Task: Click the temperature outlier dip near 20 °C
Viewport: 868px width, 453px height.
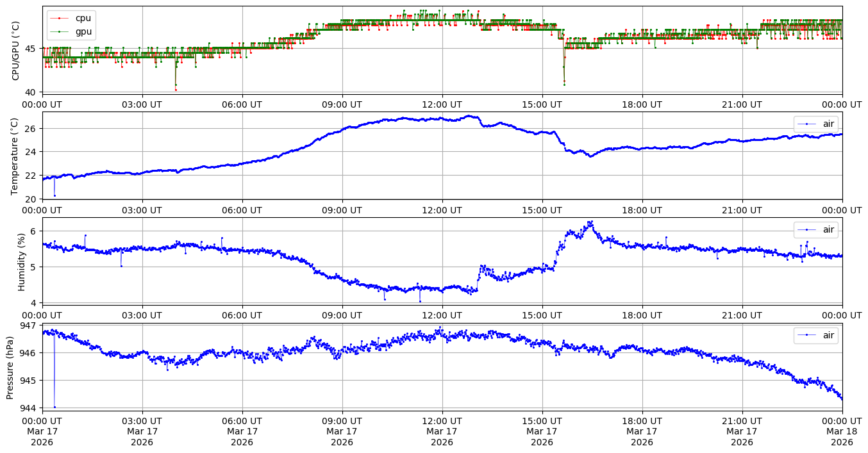Action: (54, 195)
